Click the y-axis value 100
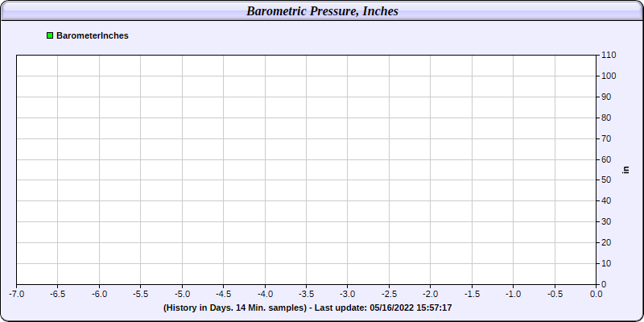The image size is (644, 322). tap(609, 76)
